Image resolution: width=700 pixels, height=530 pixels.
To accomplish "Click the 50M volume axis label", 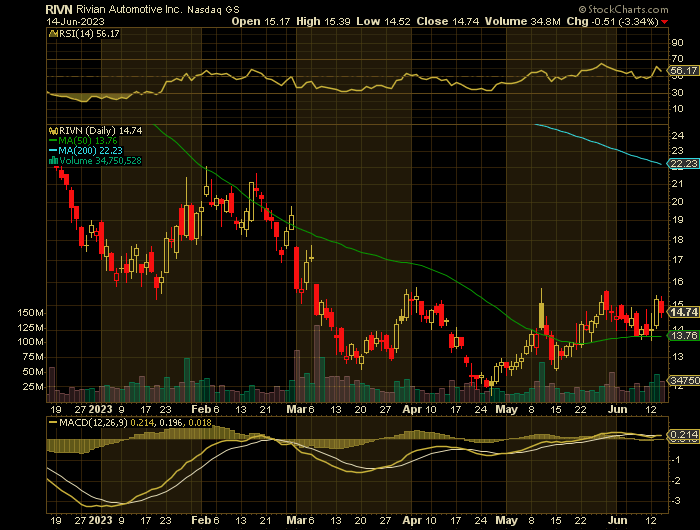I will [x=33, y=372].
